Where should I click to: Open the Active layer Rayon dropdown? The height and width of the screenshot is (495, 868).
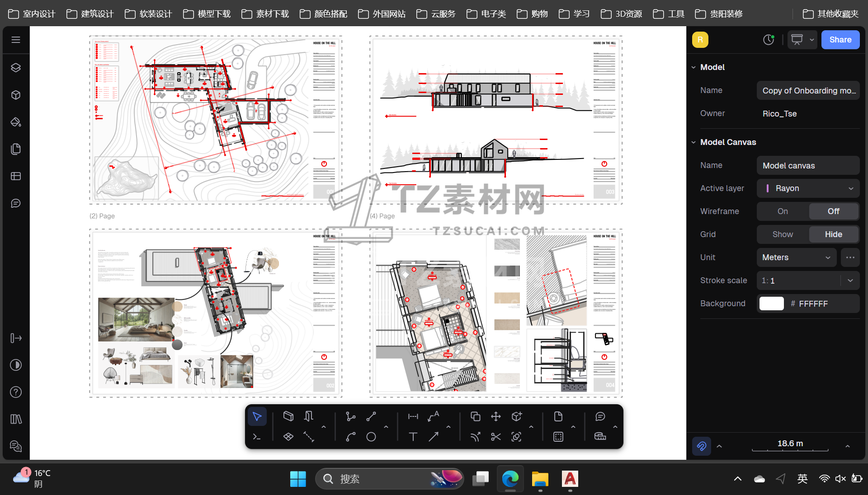(x=808, y=188)
